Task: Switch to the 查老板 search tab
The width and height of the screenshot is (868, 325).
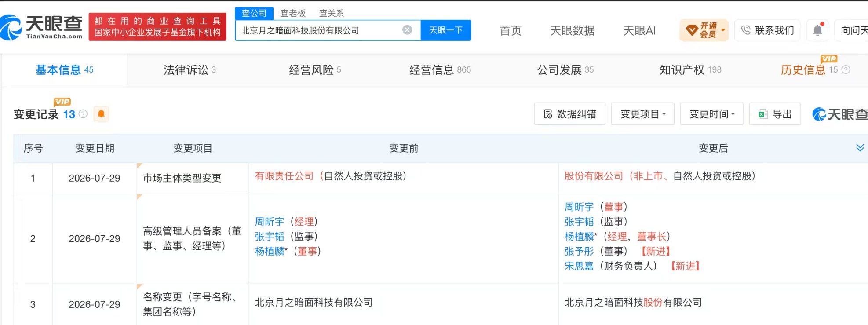Action: (x=293, y=13)
